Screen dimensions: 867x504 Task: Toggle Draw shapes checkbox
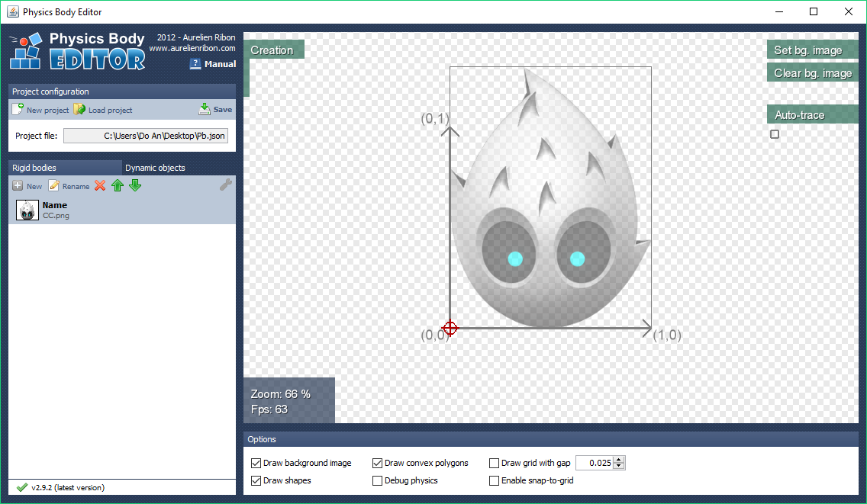coord(256,481)
